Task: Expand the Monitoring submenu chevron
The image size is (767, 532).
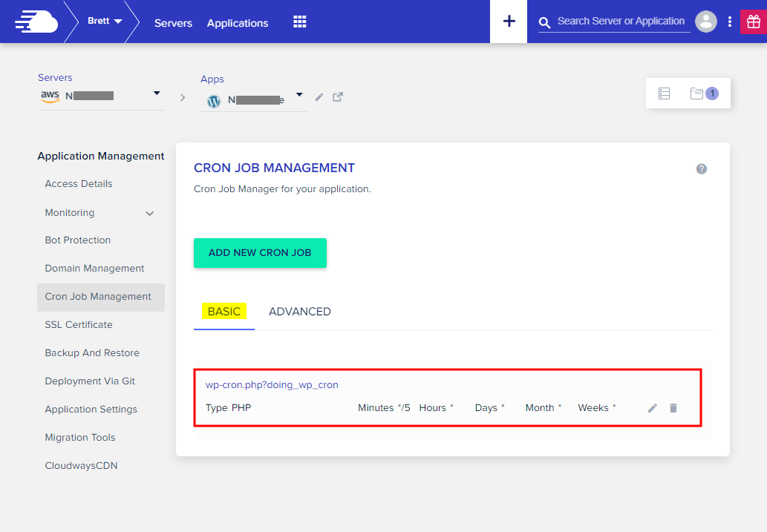Action: point(150,213)
